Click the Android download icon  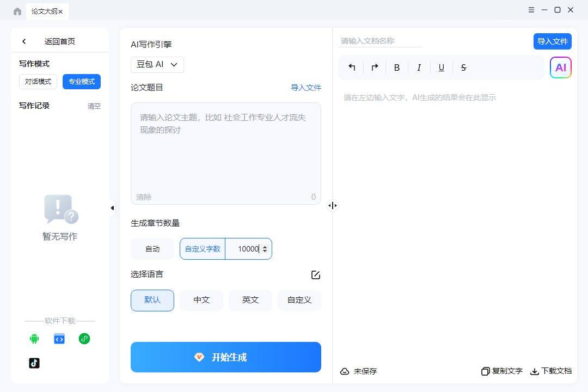34,339
